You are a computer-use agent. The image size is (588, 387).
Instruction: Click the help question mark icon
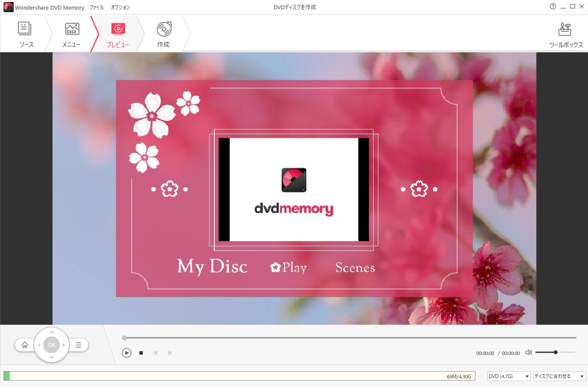tap(552, 6)
